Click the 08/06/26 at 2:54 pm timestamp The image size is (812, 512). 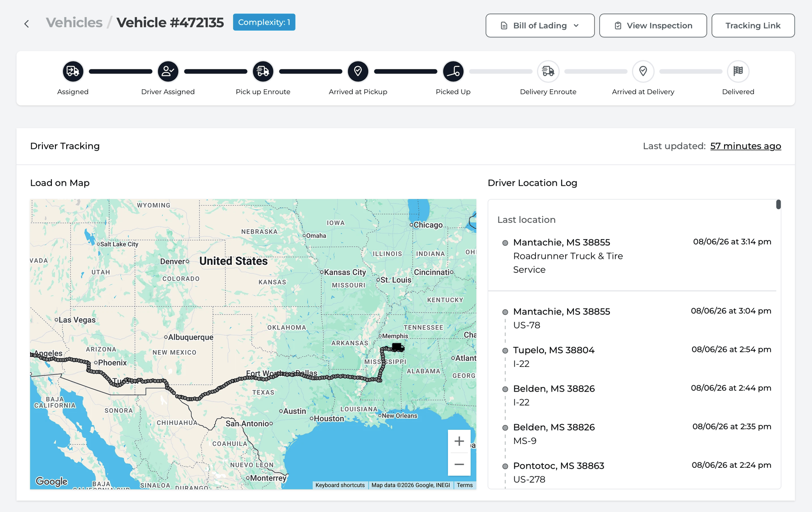[731, 350]
